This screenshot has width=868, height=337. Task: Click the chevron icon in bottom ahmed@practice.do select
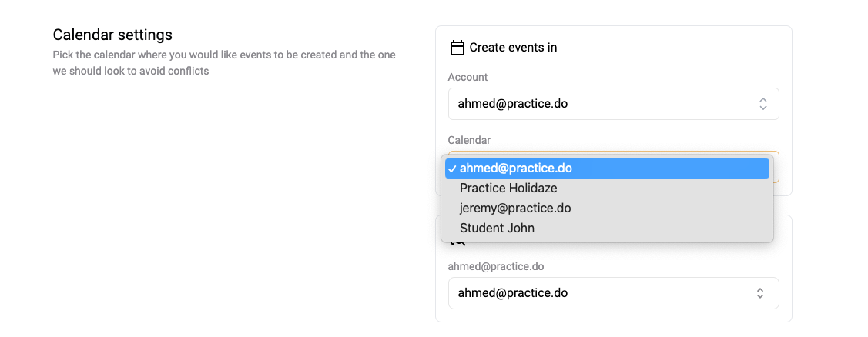(761, 293)
